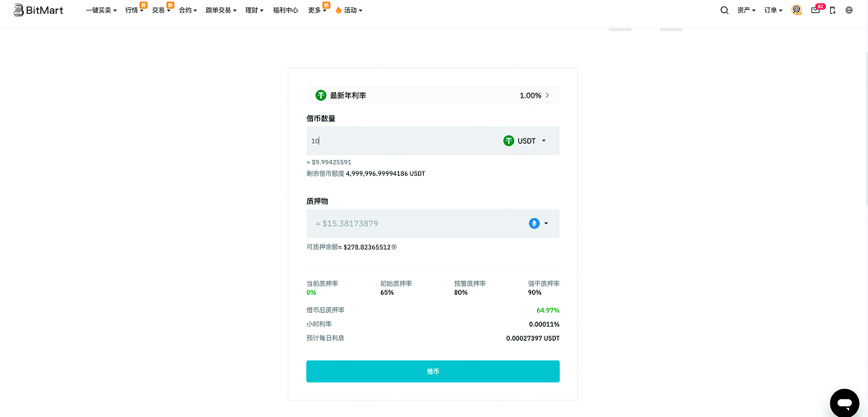The height and width of the screenshot is (417, 868).
Task: Click the 质押物 collateral amount field
Action: (x=411, y=223)
